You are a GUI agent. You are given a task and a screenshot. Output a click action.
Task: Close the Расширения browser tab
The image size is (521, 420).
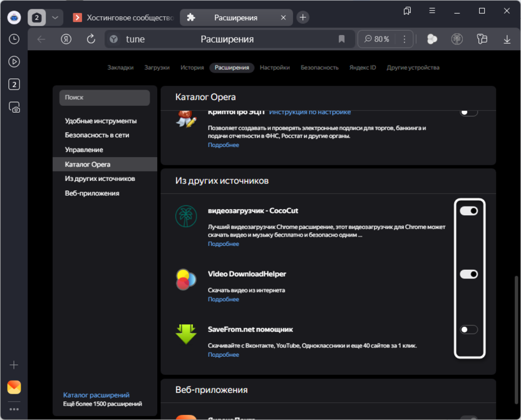click(x=283, y=18)
